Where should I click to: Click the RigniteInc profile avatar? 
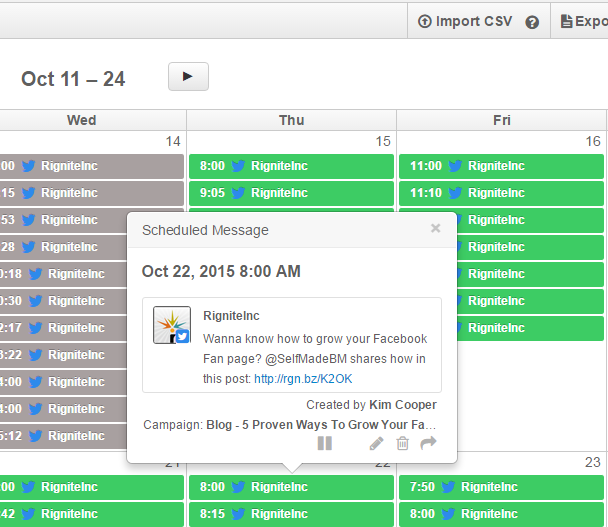click(x=172, y=325)
